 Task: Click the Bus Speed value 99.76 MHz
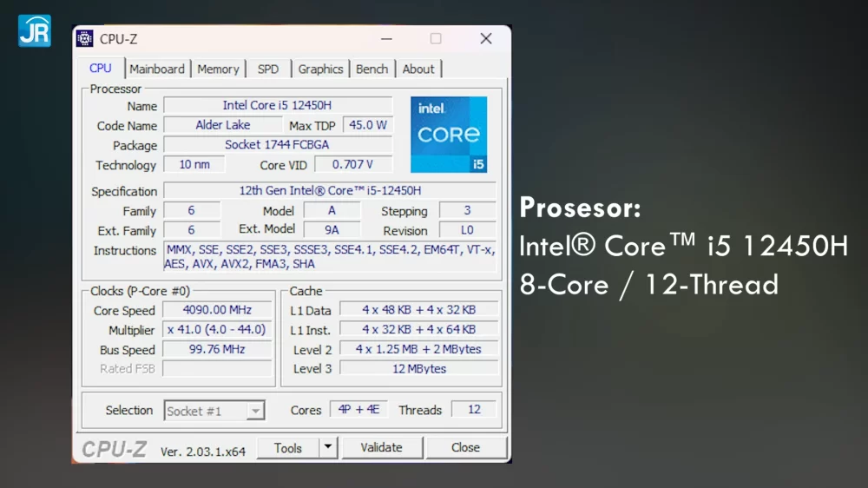[217, 349]
